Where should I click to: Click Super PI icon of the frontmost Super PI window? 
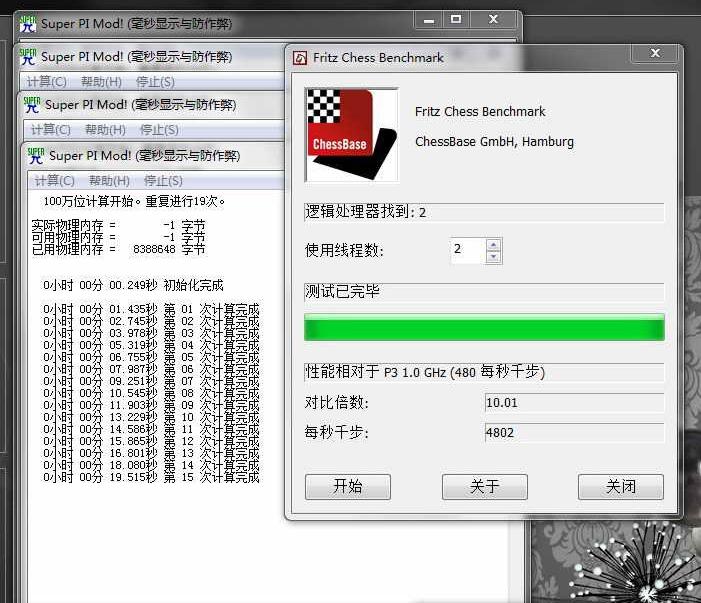(36, 156)
